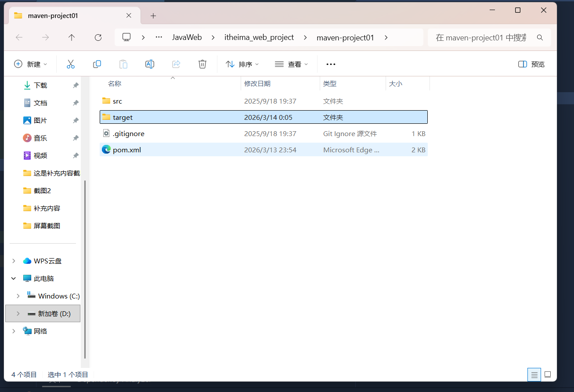Toggle the 预览 preview pane
This screenshot has width=574, height=392.
coord(531,64)
